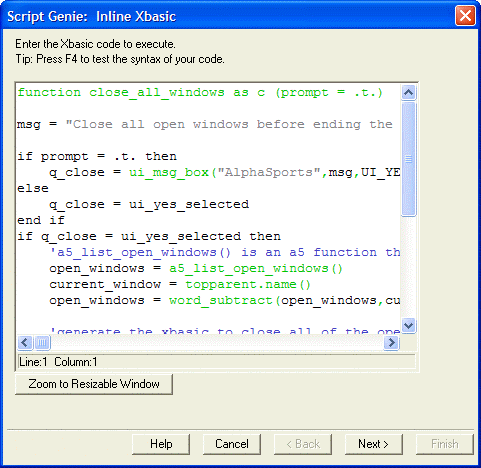Click the word_subtract code line
Screen dimensions: 481x468
pos(225,300)
